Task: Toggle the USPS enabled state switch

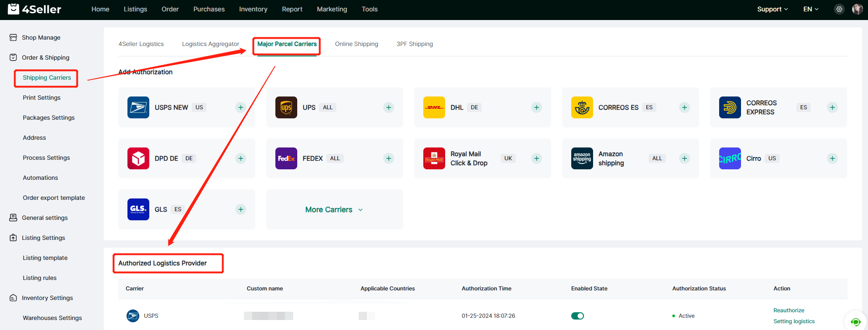Action: pyautogui.click(x=578, y=316)
